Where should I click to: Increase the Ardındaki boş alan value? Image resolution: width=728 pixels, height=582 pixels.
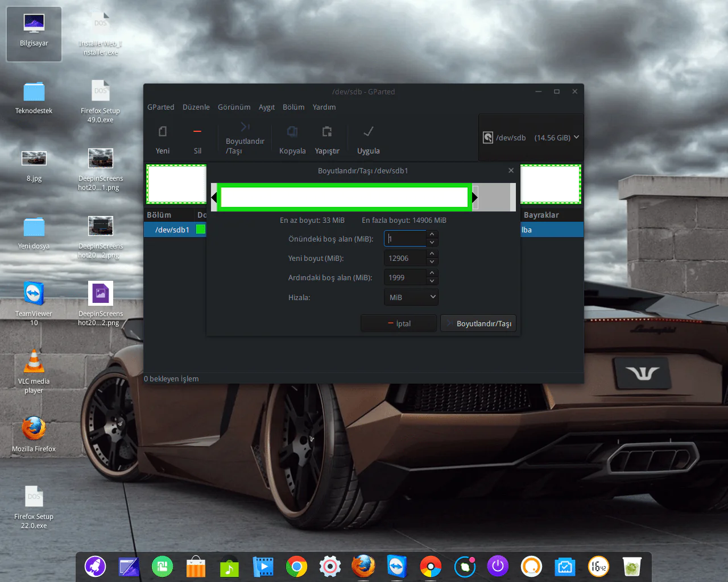click(432, 273)
